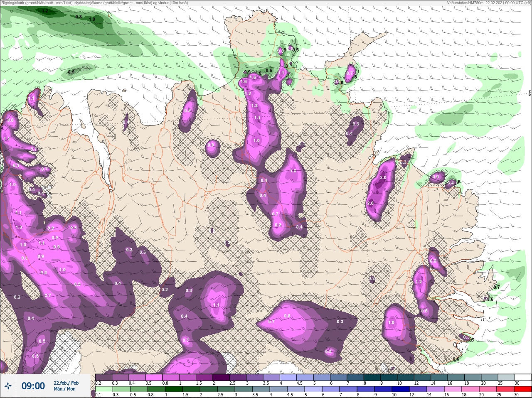Viewport: 532px width, 398px height.
Task: Pick the palest green swatch between 0.1 and 0.3
Action: coord(103,389)
